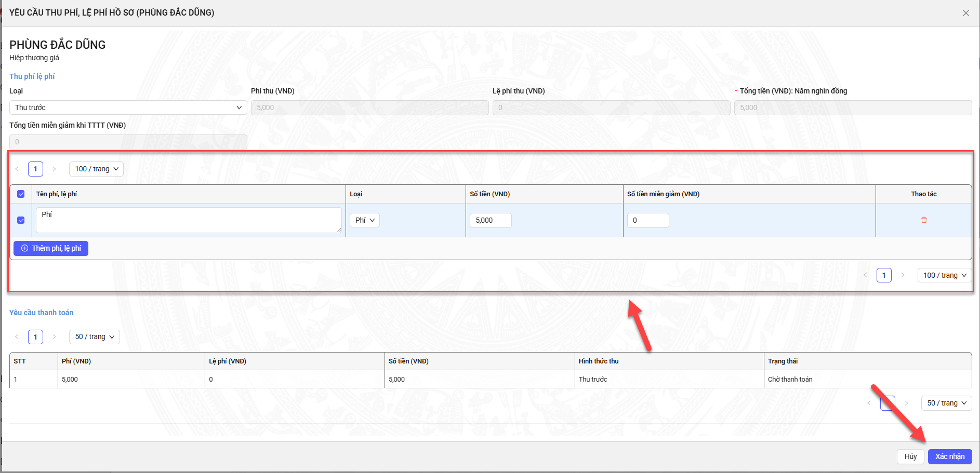Click next page arrow under Yêu cầu thanh toán
The width and height of the screenshot is (980, 473).
(x=54, y=336)
